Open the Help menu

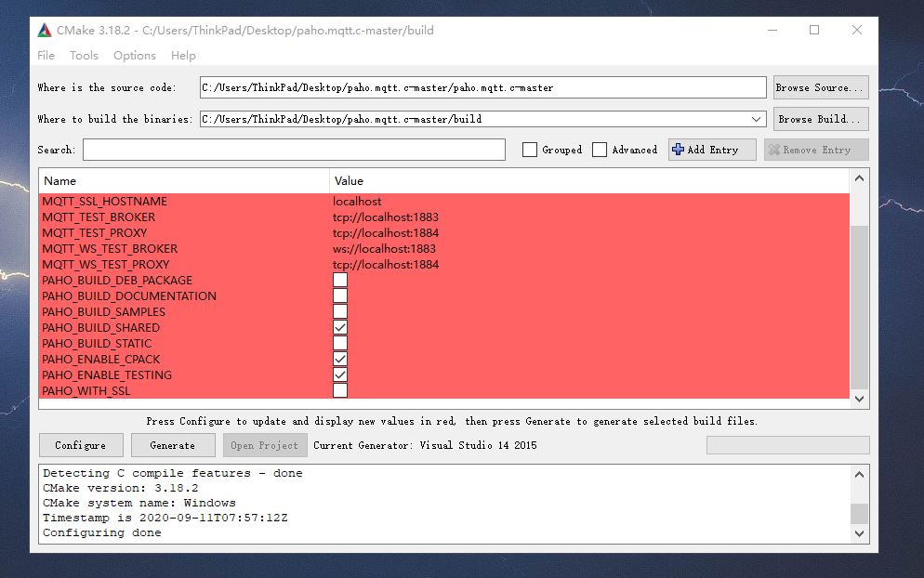183,56
